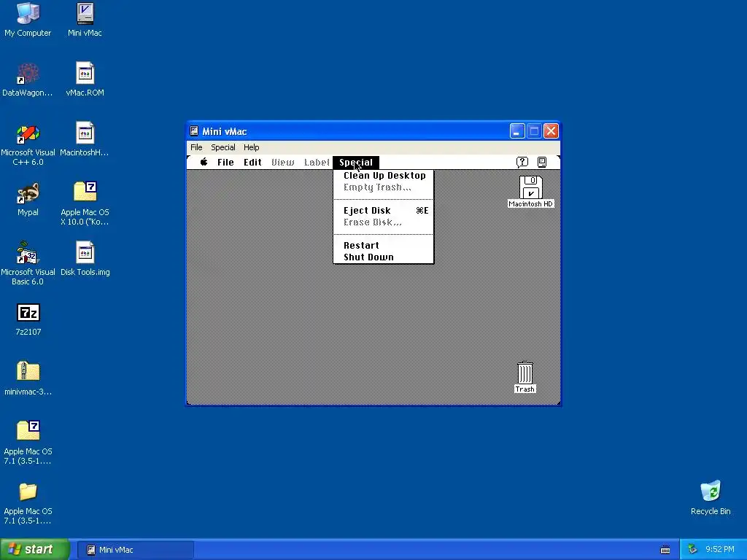Choose Clean Up Desktop
The height and width of the screenshot is (560, 747).
(x=384, y=175)
